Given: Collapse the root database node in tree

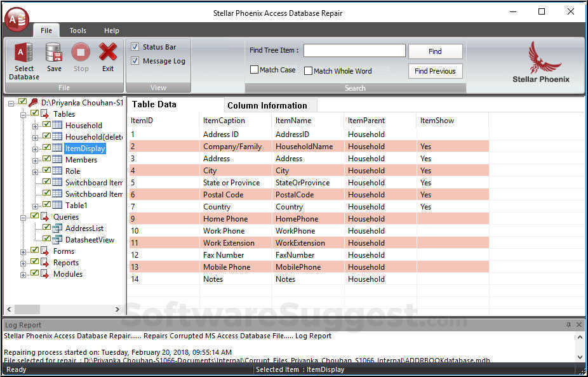Looking at the screenshot, I should click(x=11, y=104).
